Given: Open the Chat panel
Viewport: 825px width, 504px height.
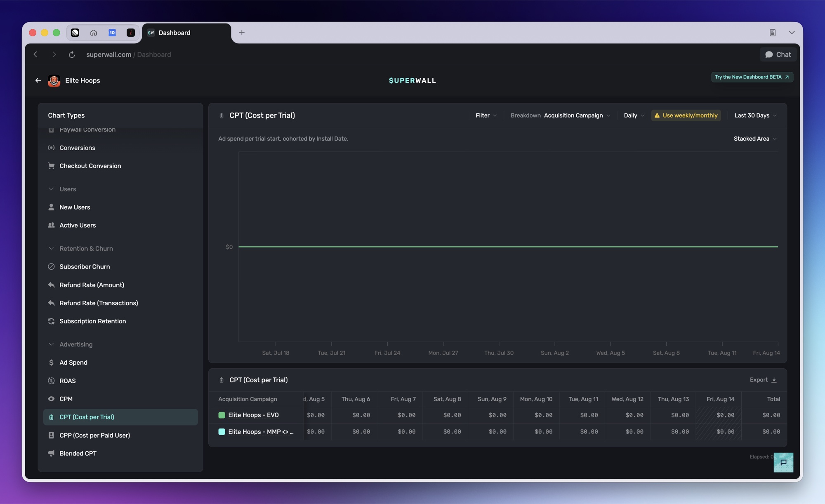Looking at the screenshot, I should pos(778,54).
